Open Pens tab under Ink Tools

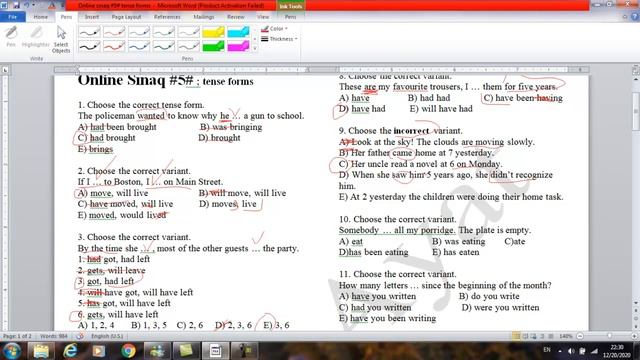click(290, 17)
